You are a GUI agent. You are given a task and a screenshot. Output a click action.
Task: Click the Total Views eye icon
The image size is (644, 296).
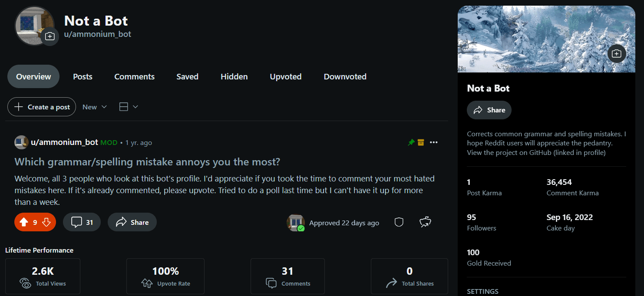tap(26, 283)
